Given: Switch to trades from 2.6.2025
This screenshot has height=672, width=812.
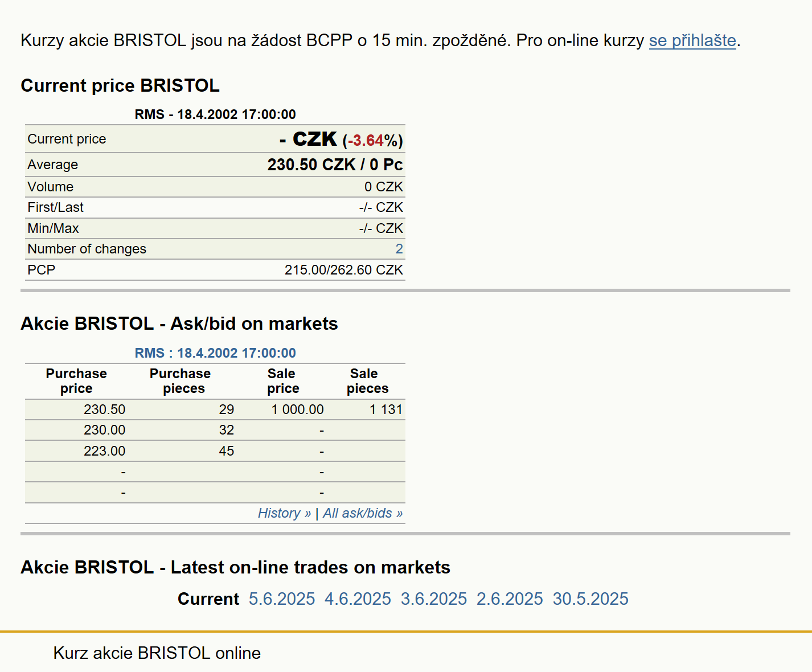Looking at the screenshot, I should (510, 599).
